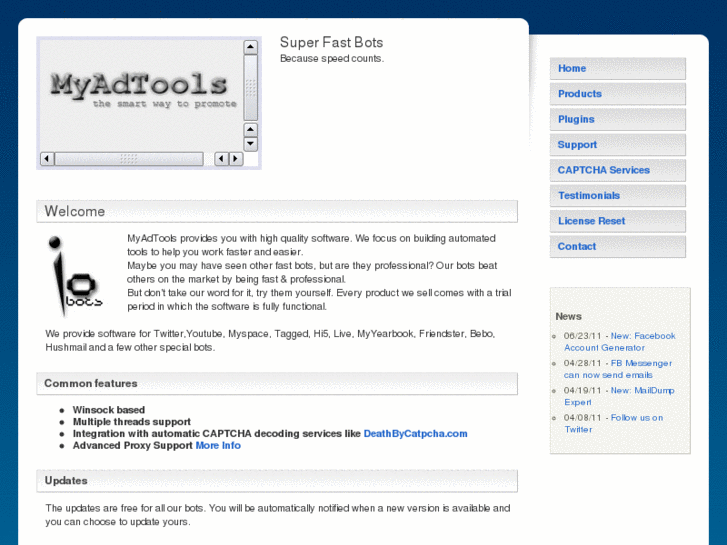Click the 06/23/11 news date
727x545 pixels.
[x=583, y=336]
